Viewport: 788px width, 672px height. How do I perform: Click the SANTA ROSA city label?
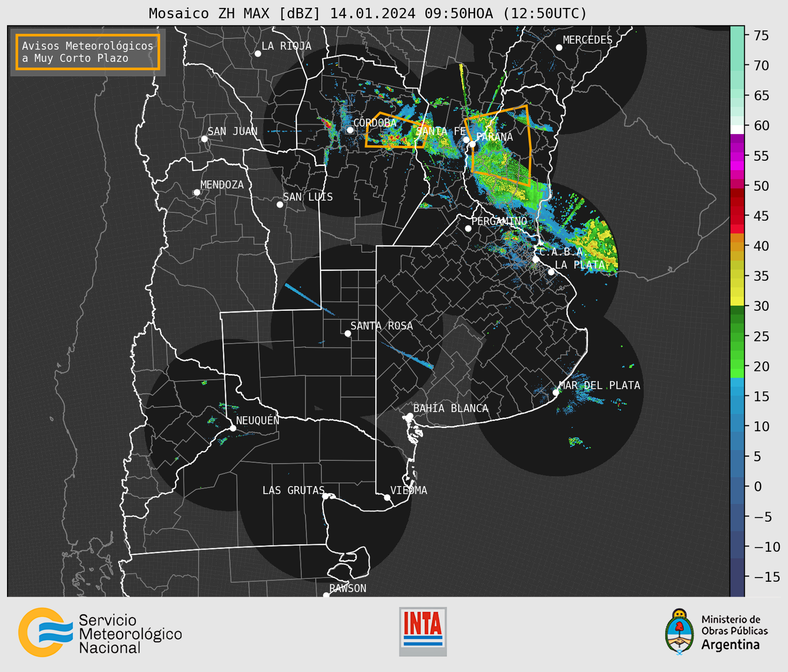[x=382, y=326]
